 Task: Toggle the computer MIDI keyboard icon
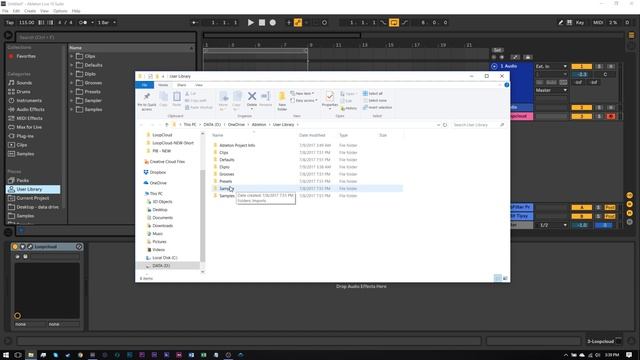569,22
